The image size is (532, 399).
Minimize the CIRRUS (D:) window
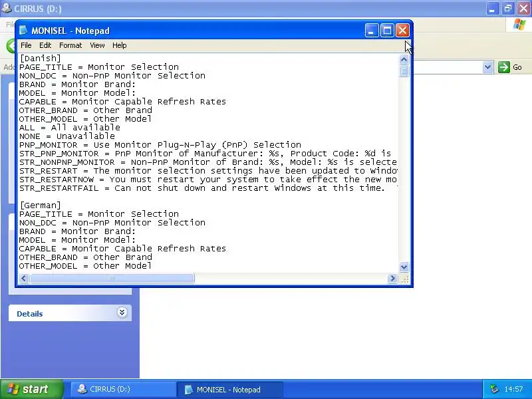492,9
